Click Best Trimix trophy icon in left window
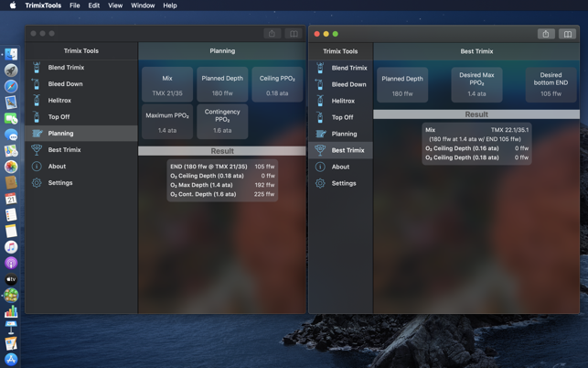 (x=37, y=150)
